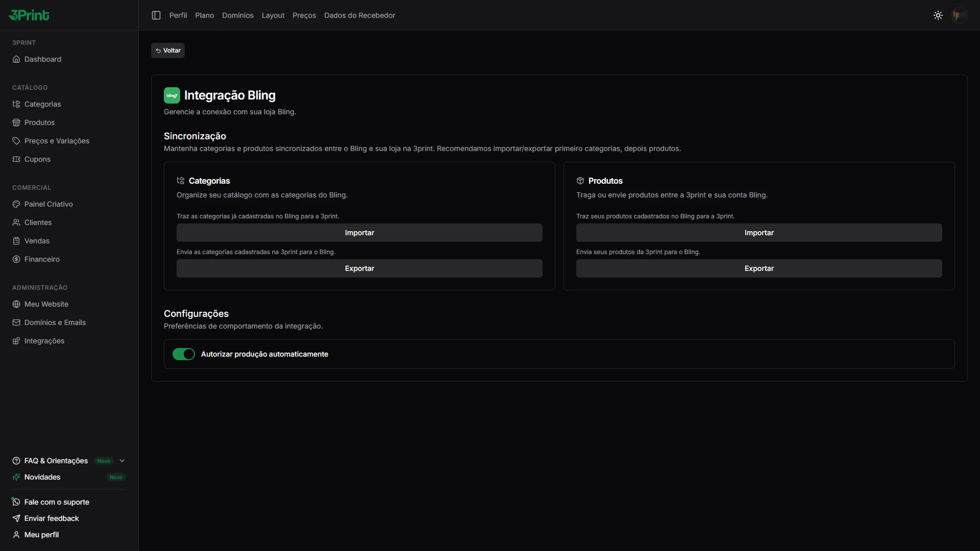Click Enviar feedback link
The width and height of the screenshot is (980, 551).
coord(52,518)
